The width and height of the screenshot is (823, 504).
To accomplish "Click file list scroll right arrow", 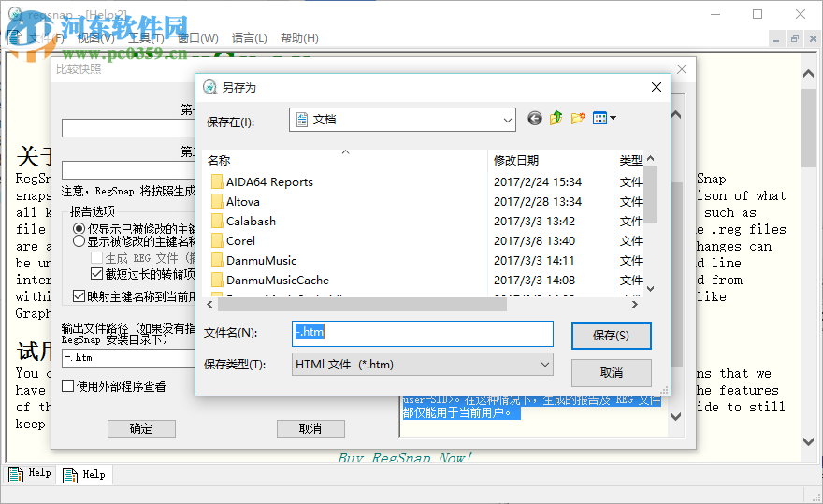I will coord(635,304).
